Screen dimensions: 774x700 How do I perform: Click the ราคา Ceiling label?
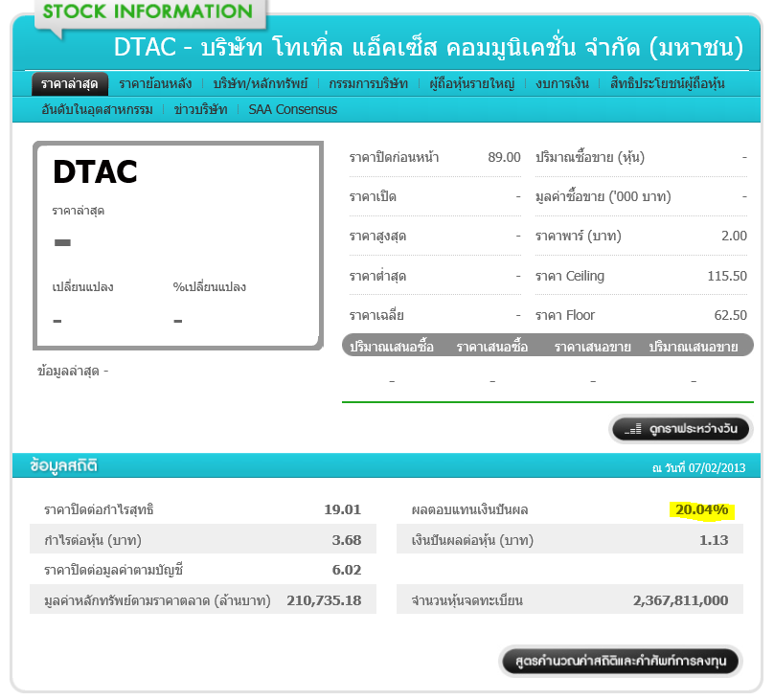570,276
